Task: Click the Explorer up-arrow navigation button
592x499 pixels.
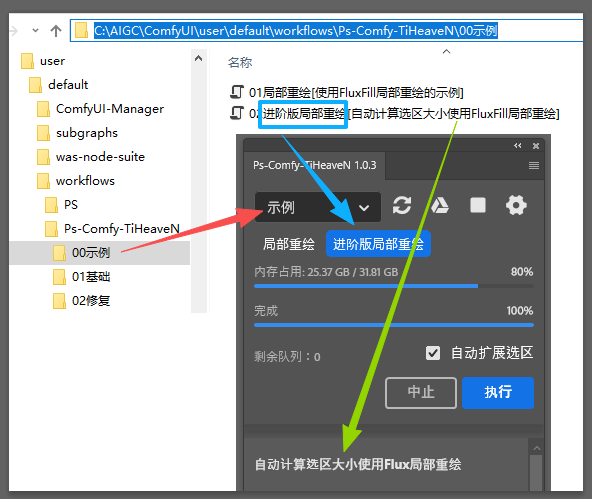Action: click(56, 31)
